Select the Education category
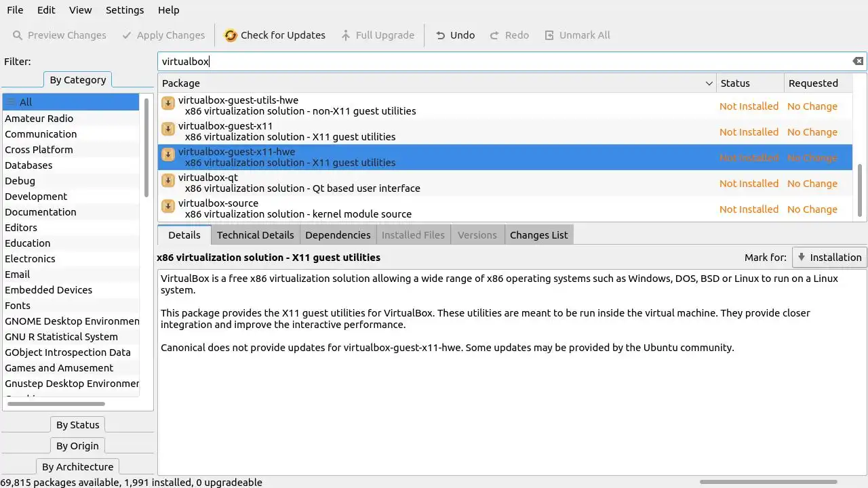The image size is (868, 488). click(71, 243)
